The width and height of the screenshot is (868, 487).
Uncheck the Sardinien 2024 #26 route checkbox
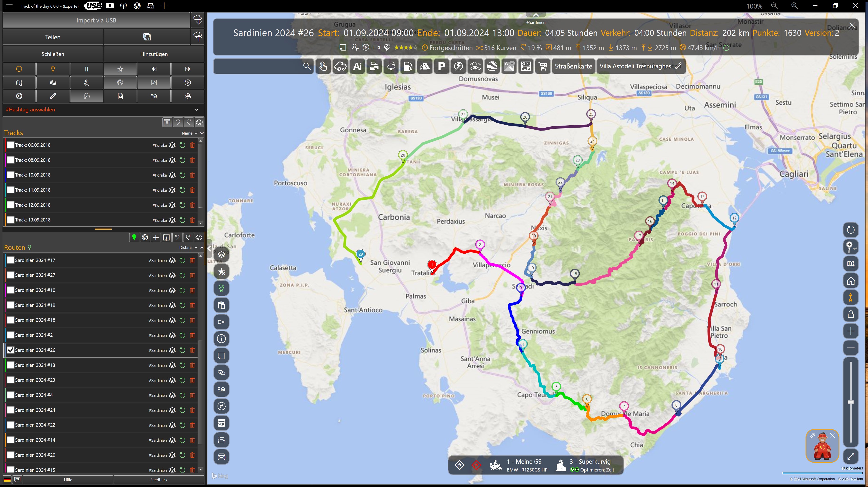click(11, 350)
